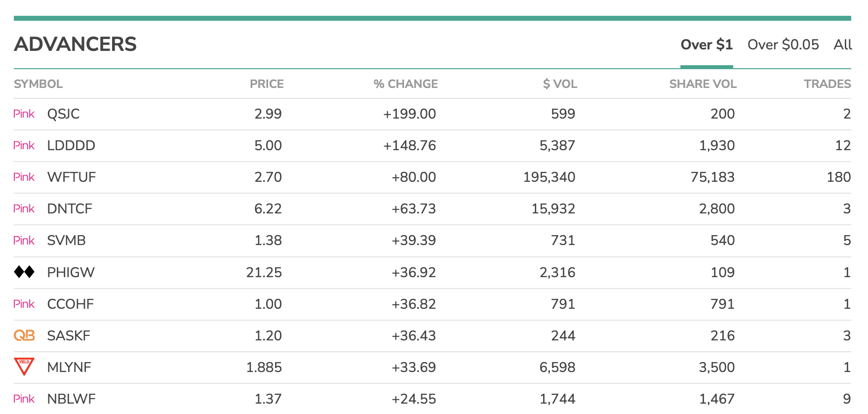Click the 3,500 share volume value
Image resolution: width=868 pixels, height=414 pixels.
(x=717, y=367)
